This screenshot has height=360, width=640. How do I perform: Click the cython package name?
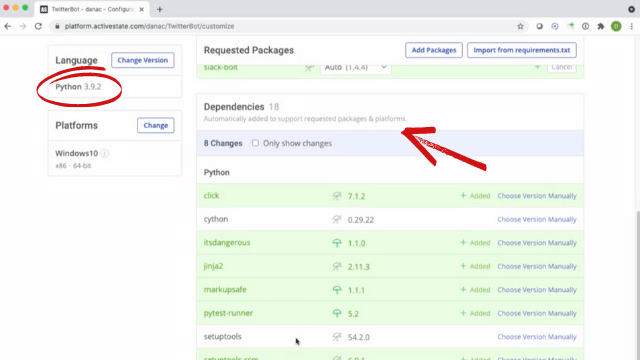tap(216, 219)
